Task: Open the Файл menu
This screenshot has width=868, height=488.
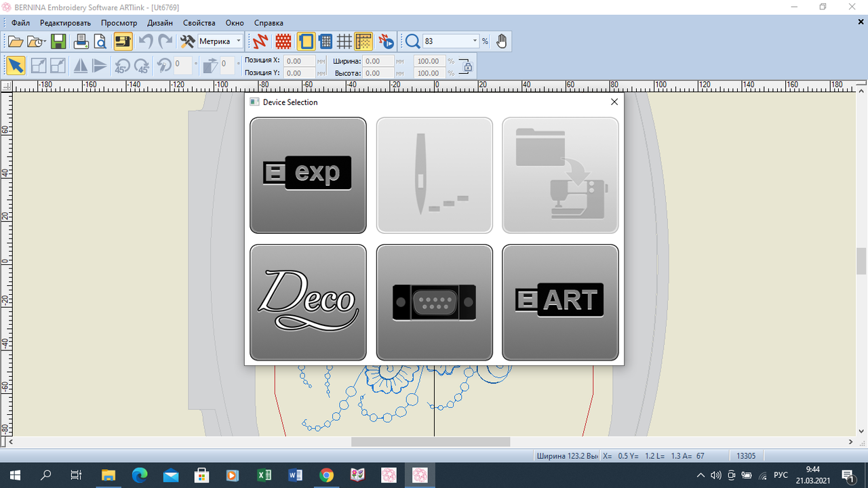Action: click(x=20, y=23)
